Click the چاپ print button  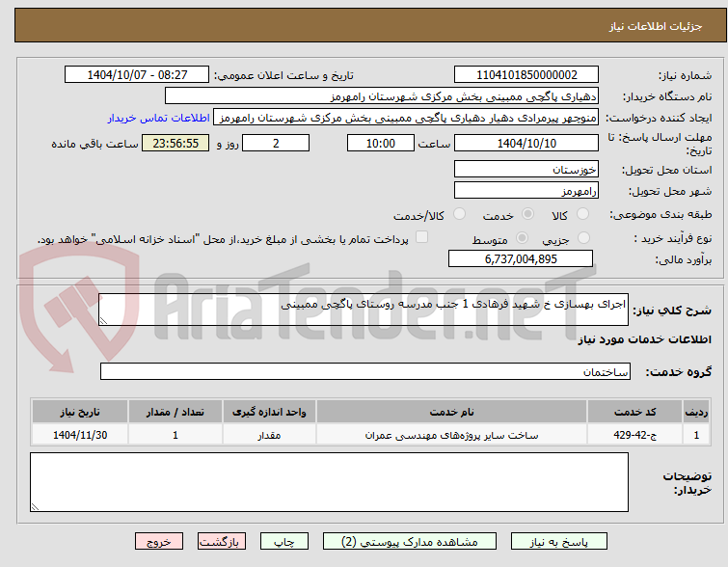coord(284,542)
